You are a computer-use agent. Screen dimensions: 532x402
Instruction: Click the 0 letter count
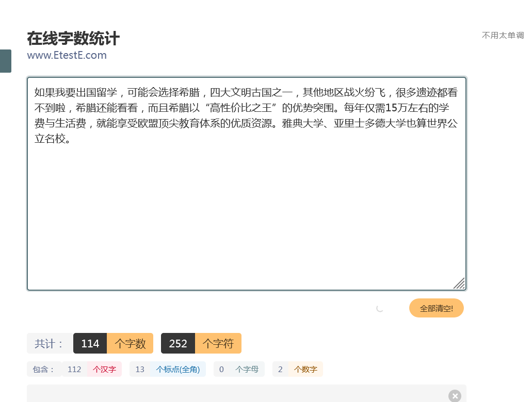click(x=221, y=369)
